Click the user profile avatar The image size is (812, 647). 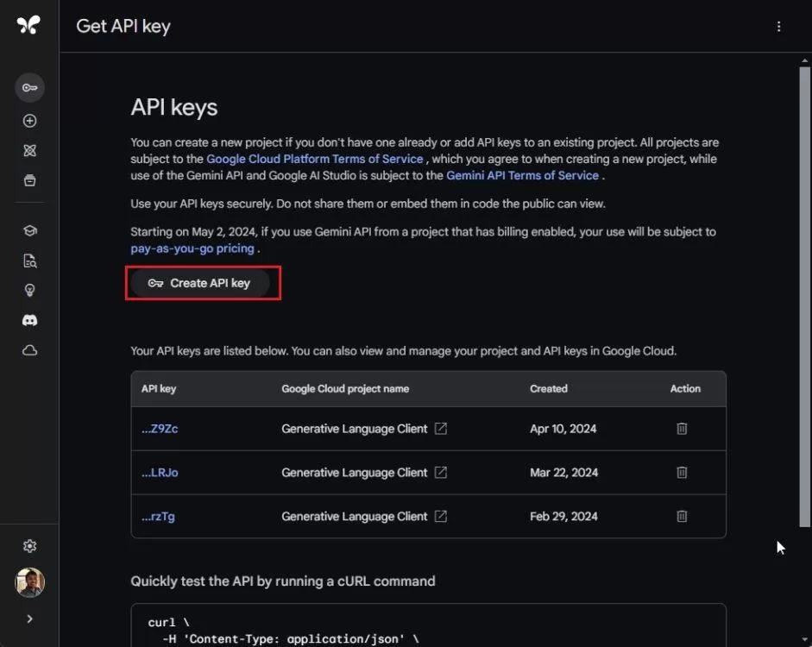coord(29,582)
